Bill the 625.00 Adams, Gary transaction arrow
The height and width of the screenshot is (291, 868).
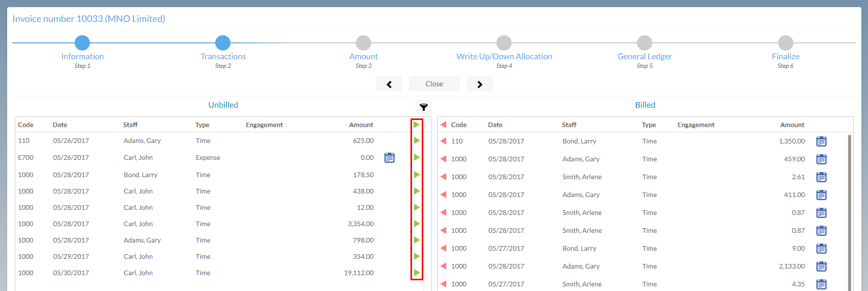point(417,140)
